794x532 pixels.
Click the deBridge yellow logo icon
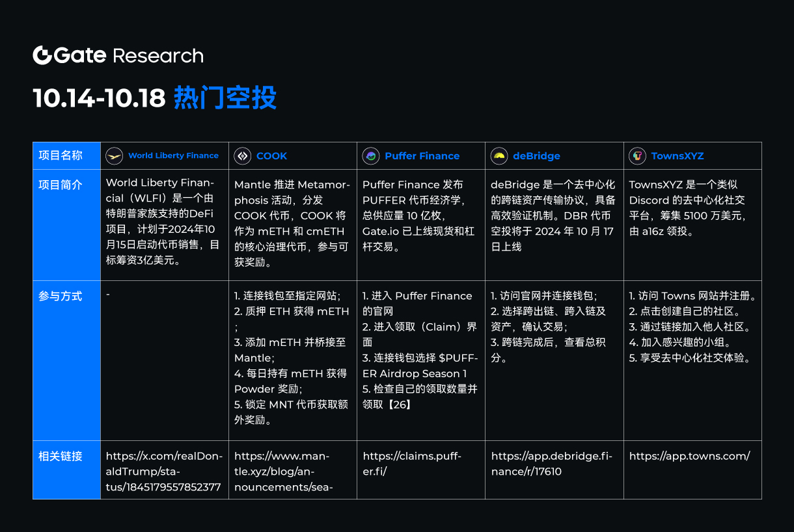(499, 156)
